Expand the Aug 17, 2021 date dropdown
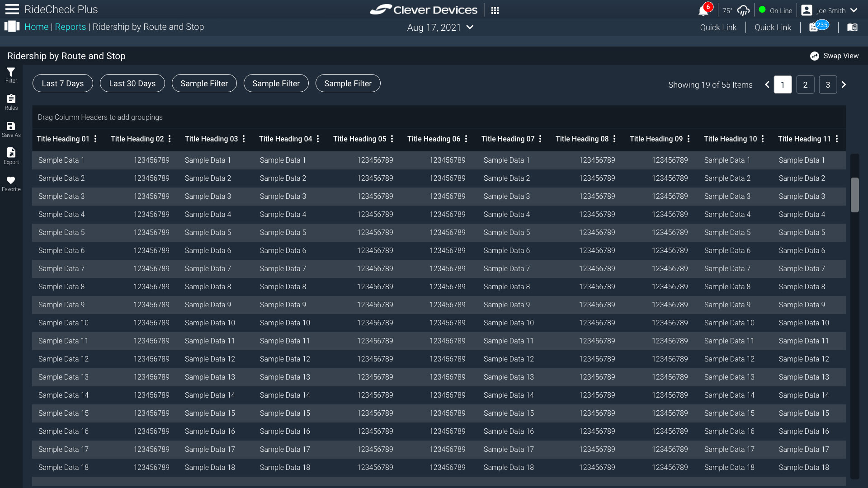The image size is (868, 488). [x=470, y=27]
